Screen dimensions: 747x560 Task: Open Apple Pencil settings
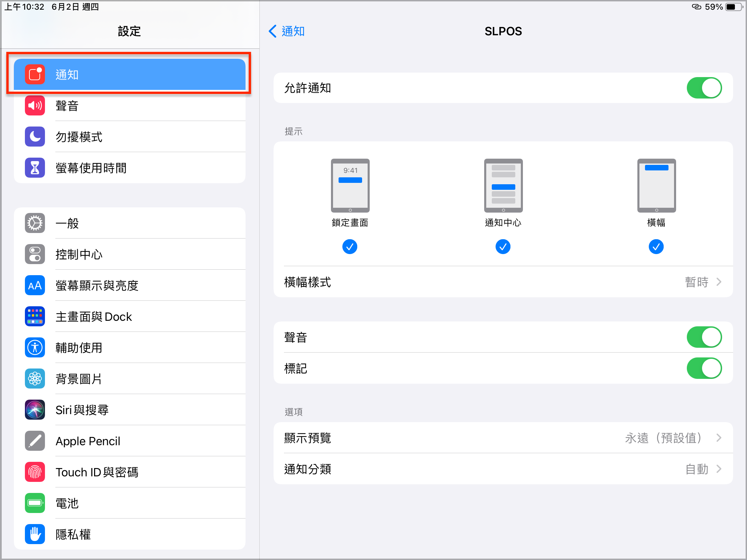tap(130, 441)
